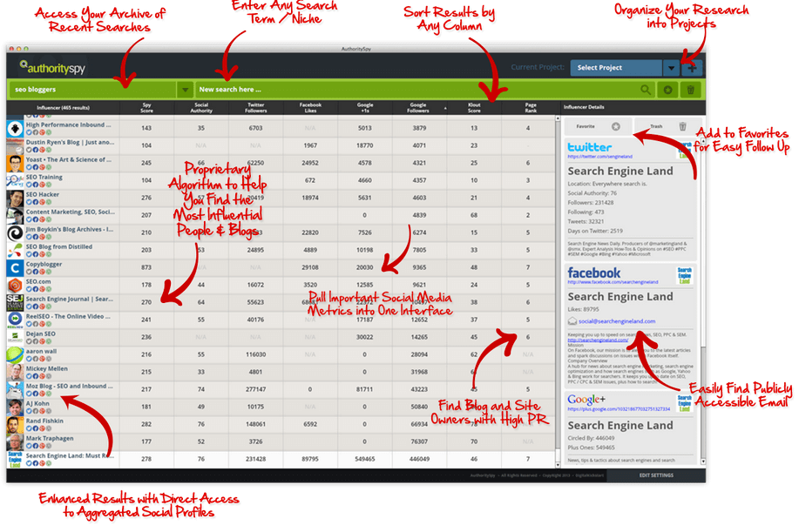Image resolution: width=799 pixels, height=532 pixels.
Task: Click Facebook icon under Mark Traphagen row
Action: click(x=36, y=446)
